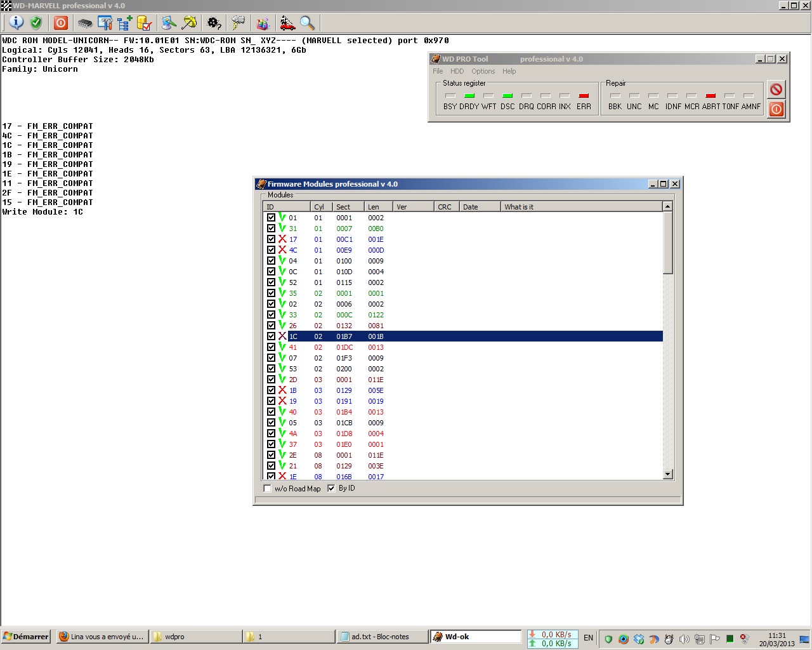Open the Démarrer start button
Viewport: 812px width, 650px height.
[x=26, y=637]
